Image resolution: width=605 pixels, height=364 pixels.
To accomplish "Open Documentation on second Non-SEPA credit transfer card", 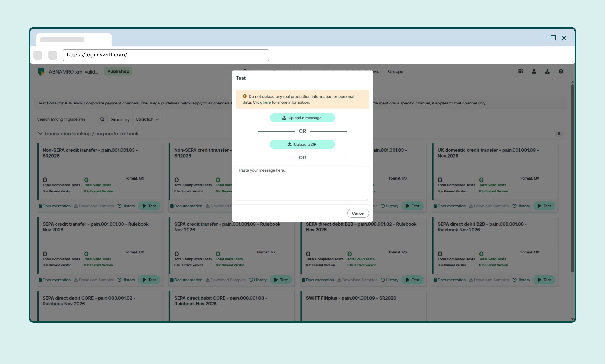I will pos(186,206).
